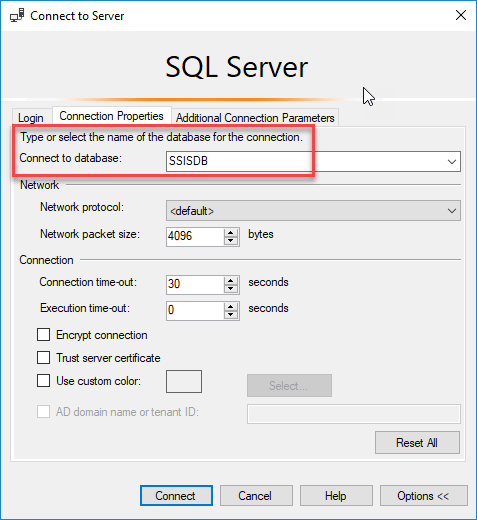Click the Execution time-out value field
The image size is (477, 520).
coord(195,311)
